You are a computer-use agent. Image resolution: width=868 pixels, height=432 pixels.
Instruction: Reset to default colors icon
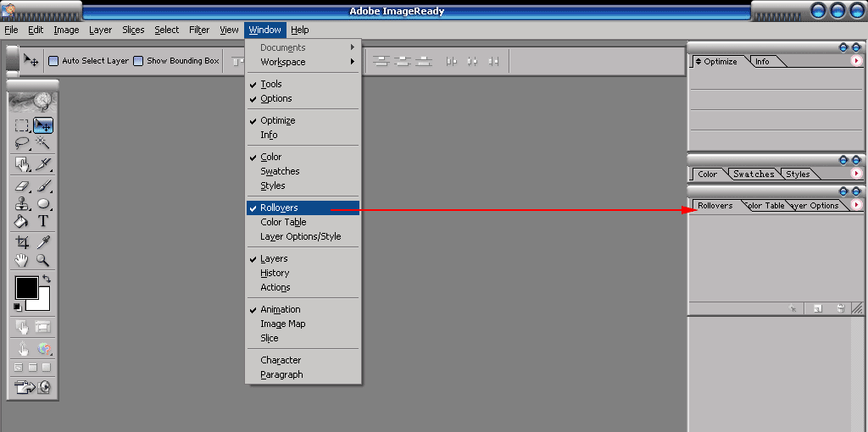[x=17, y=307]
